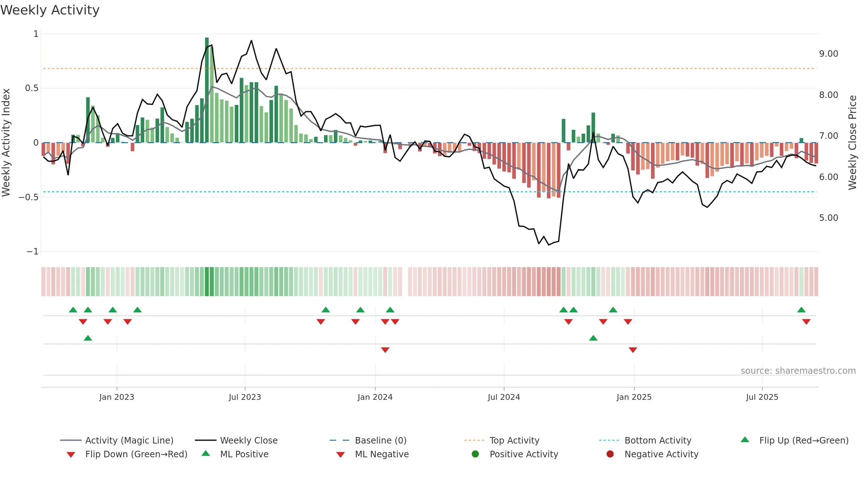
Task: Click the source: sharemaestro.com text
Action: pos(798,371)
